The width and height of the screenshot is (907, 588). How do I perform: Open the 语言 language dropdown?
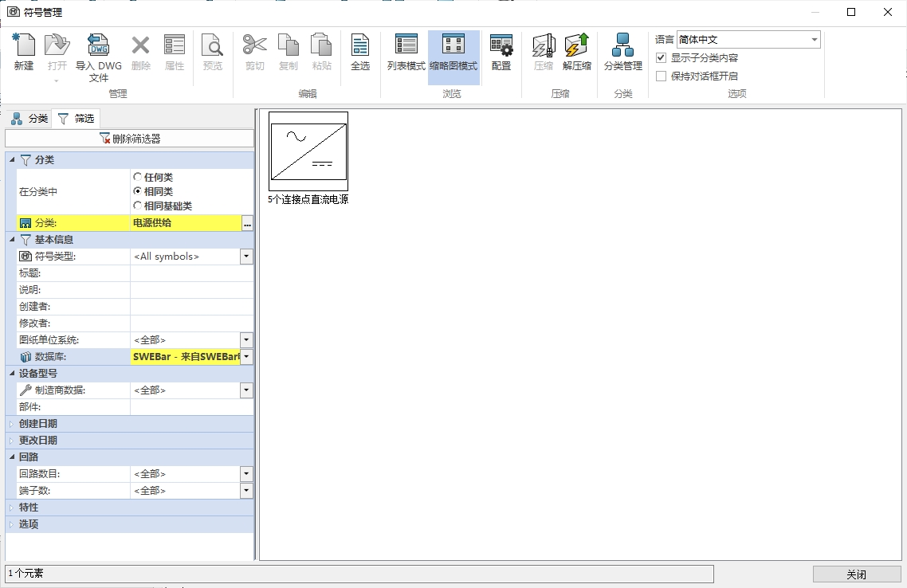pyautogui.click(x=814, y=40)
